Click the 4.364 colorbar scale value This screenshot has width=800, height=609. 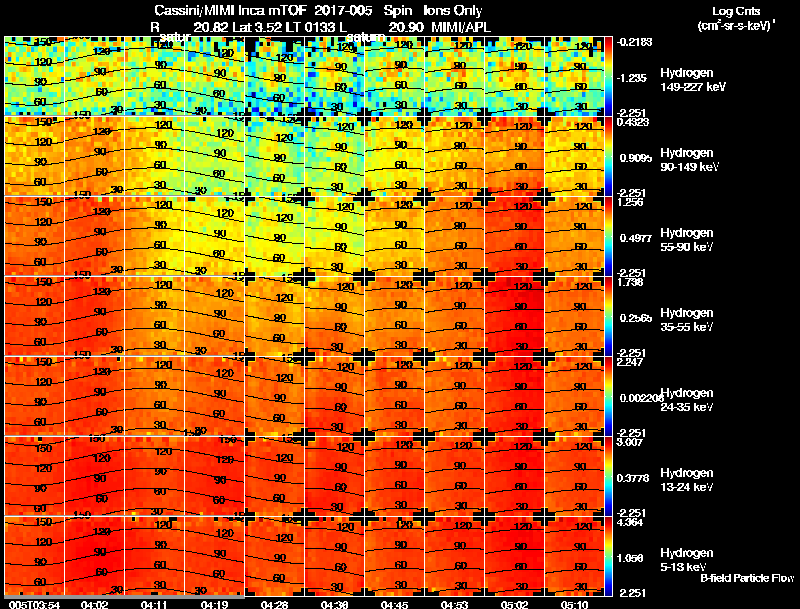630,522
